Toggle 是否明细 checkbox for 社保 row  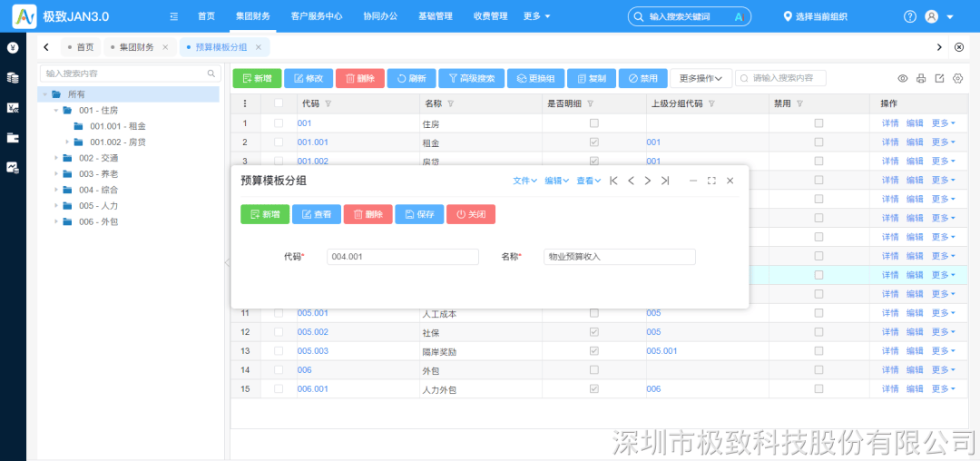tap(594, 332)
